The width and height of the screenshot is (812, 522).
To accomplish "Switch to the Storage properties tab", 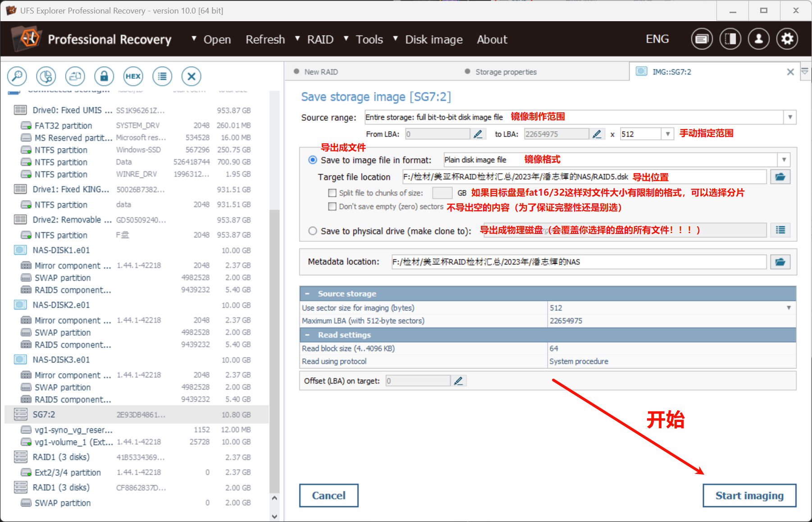I will point(506,72).
